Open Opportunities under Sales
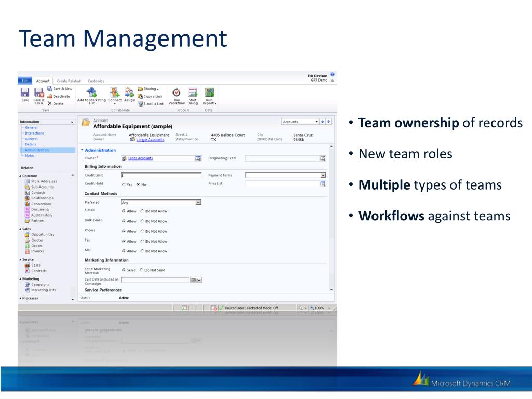 coord(39,234)
